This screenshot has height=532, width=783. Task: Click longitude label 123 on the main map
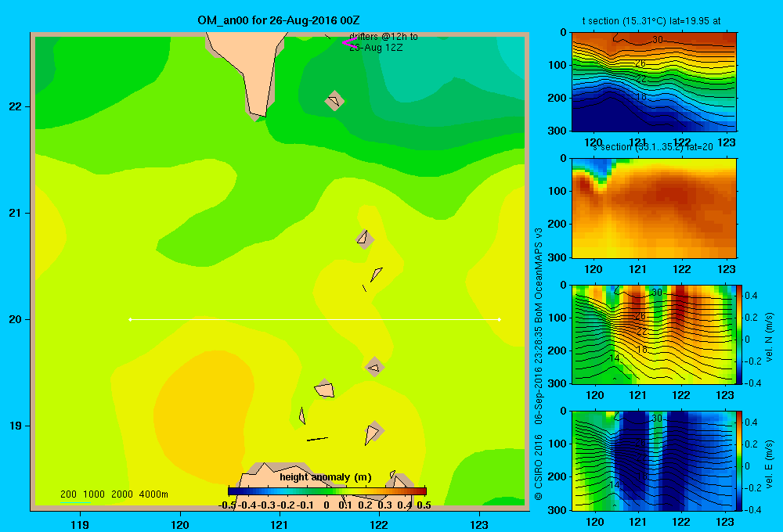[x=479, y=524]
